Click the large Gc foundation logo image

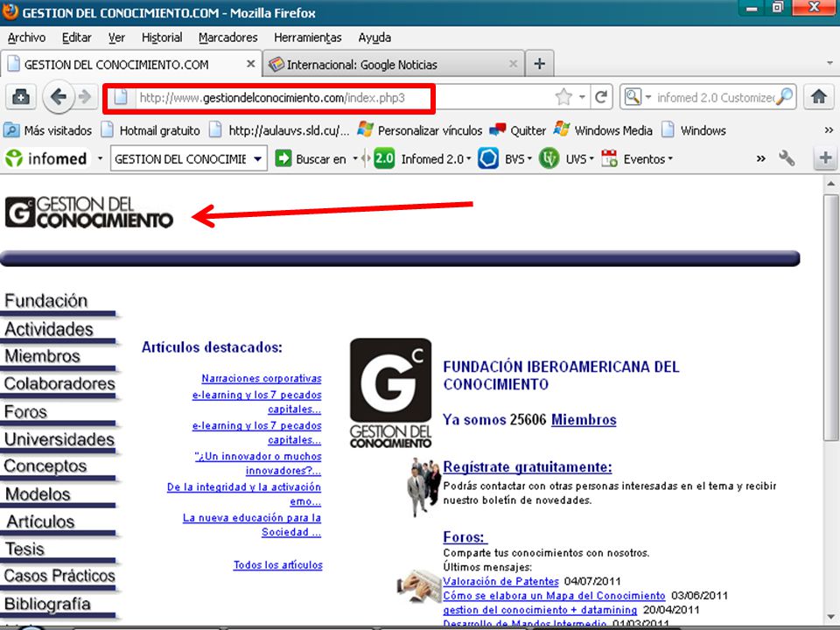click(390, 393)
